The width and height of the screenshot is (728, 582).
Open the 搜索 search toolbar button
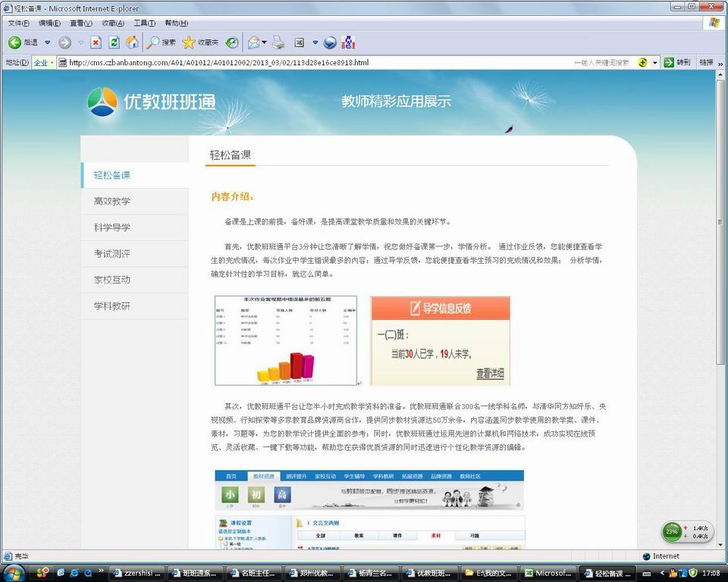(161, 42)
